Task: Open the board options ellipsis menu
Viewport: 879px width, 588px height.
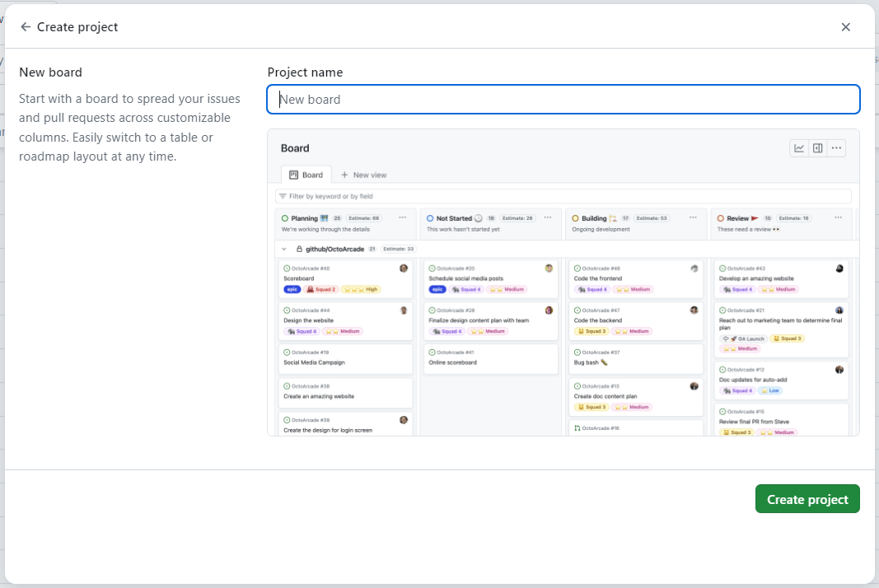Action: (x=836, y=148)
